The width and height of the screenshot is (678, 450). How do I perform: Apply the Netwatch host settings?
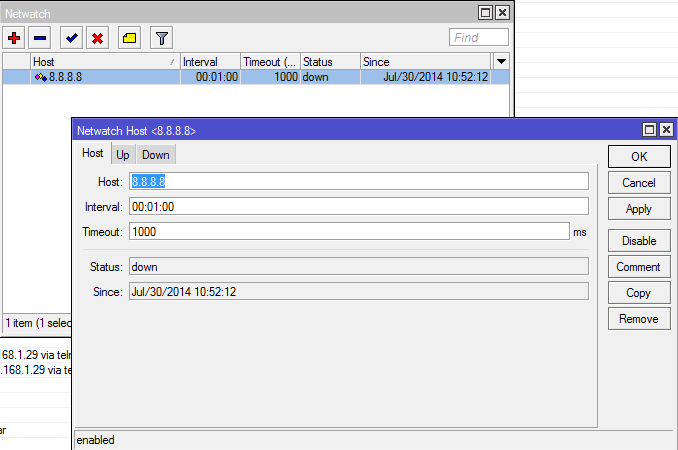(x=639, y=209)
